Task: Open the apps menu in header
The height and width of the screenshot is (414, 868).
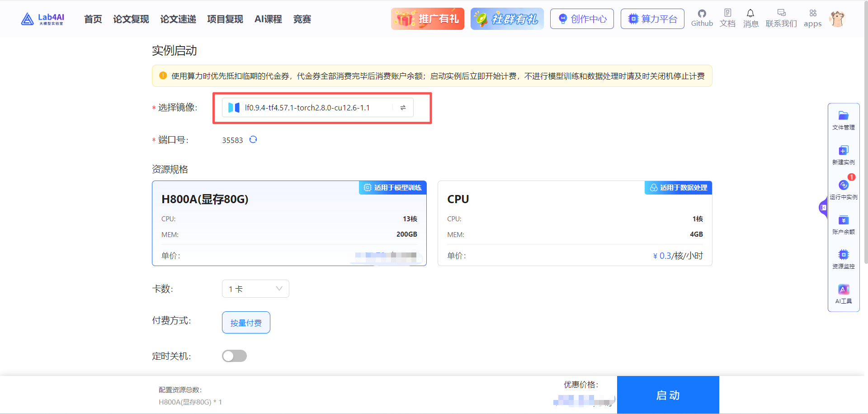Action: [812, 18]
